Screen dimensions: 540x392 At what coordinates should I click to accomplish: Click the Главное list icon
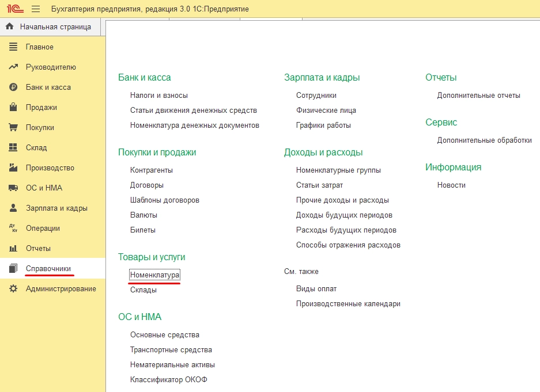tap(13, 47)
